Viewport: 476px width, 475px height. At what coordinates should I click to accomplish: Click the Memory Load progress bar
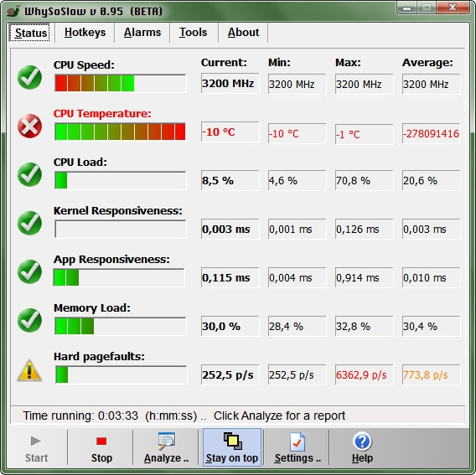[x=120, y=326]
